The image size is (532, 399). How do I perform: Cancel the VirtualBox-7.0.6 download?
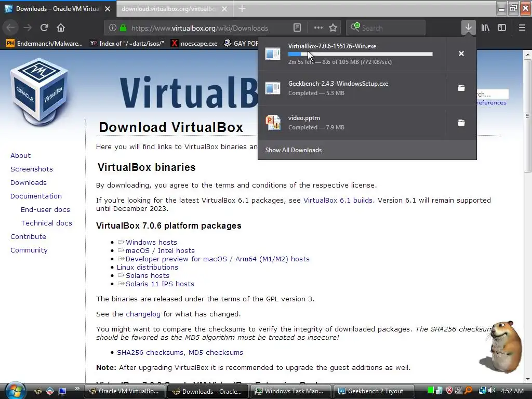click(x=461, y=54)
